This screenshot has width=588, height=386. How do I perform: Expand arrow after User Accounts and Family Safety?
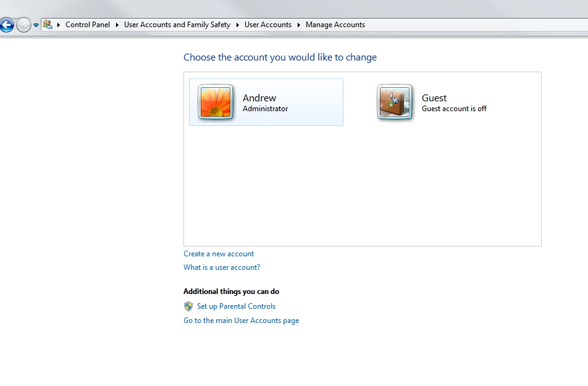point(237,25)
